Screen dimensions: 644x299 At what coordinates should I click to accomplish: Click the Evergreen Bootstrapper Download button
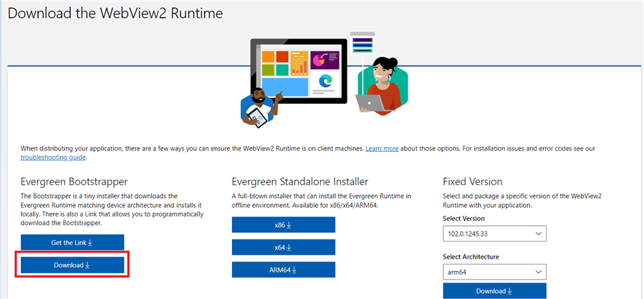tap(72, 265)
